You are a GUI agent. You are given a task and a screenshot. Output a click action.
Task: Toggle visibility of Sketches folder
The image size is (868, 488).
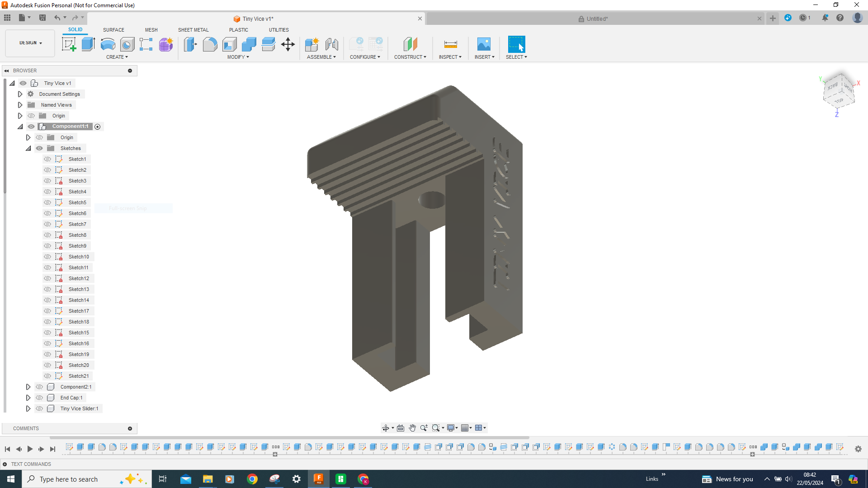pos(39,148)
